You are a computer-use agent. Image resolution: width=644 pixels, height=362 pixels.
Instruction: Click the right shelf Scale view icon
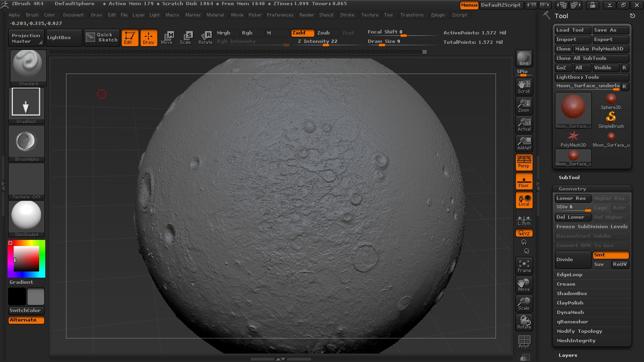click(524, 303)
